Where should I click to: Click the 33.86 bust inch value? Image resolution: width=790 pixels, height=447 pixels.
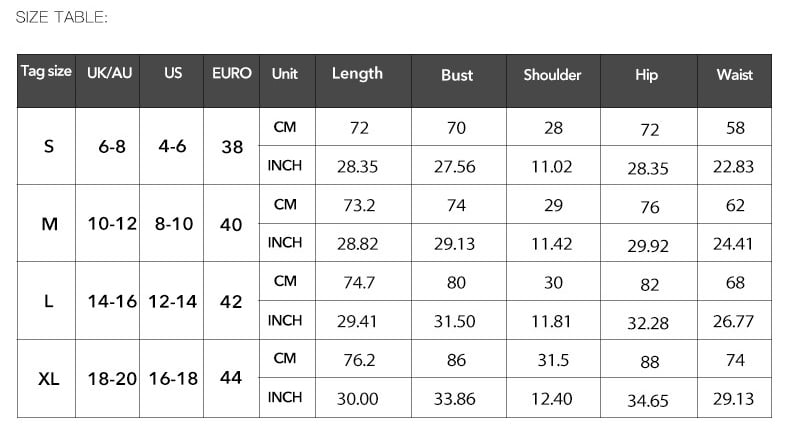[455, 398]
